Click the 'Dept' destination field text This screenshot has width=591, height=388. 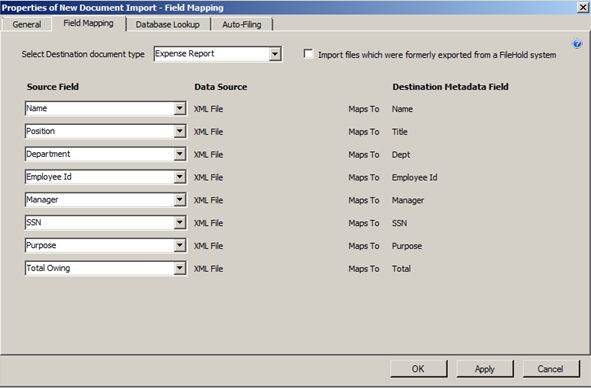point(401,155)
